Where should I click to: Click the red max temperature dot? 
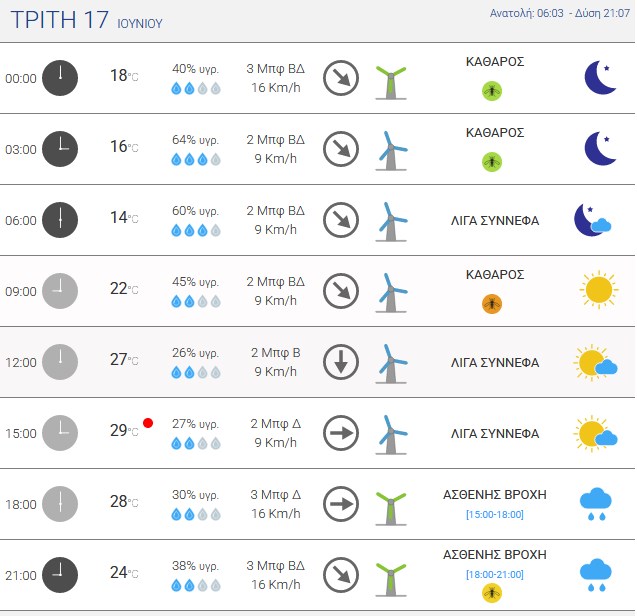tap(148, 423)
